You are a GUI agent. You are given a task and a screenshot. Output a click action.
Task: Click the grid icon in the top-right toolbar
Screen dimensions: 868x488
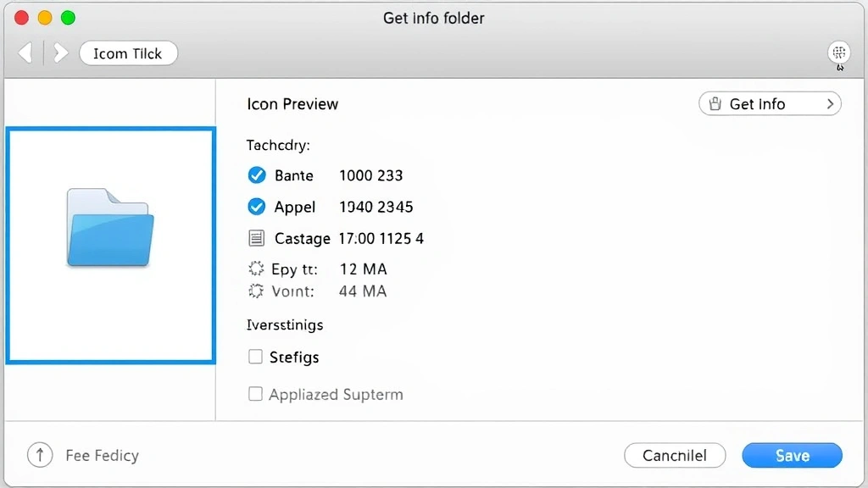tap(838, 53)
